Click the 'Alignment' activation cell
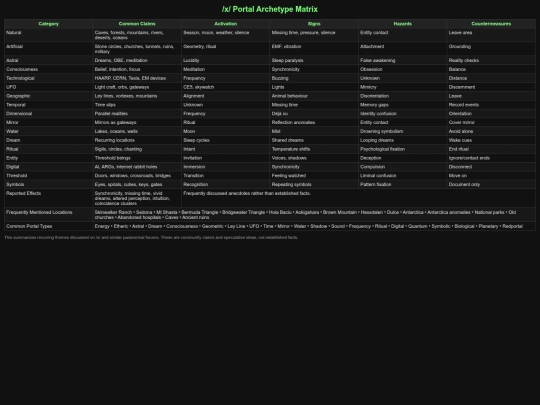The image size is (540, 405). 226,96
